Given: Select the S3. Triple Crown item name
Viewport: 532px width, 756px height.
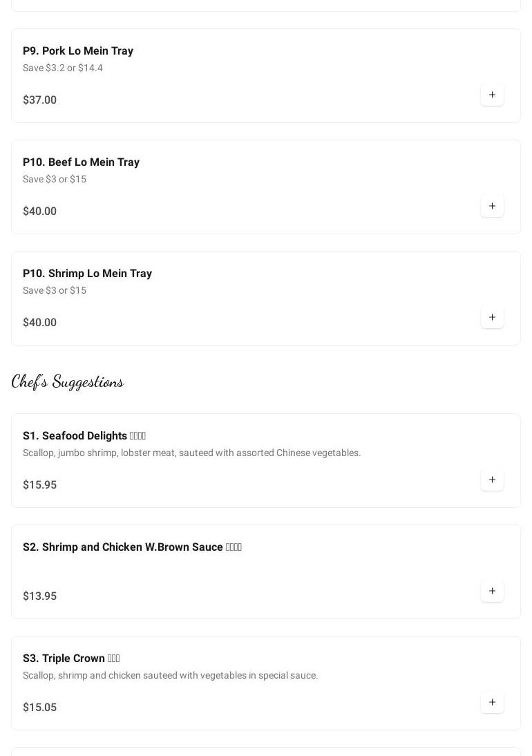Looking at the screenshot, I should (71, 658).
